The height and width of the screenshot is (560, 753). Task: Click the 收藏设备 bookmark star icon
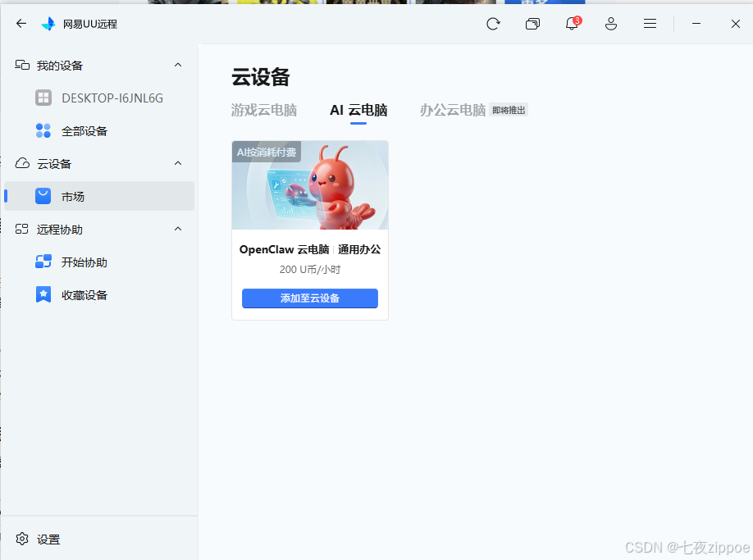pyautogui.click(x=43, y=294)
